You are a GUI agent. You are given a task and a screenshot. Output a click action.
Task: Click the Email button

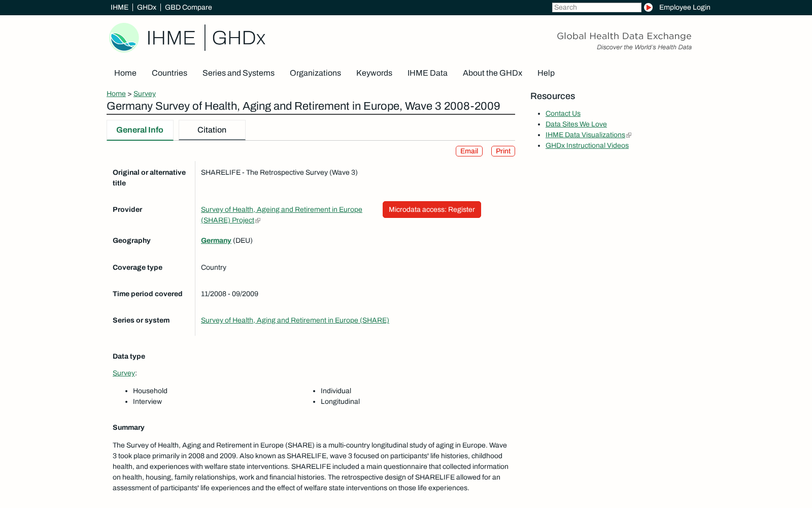pos(469,151)
